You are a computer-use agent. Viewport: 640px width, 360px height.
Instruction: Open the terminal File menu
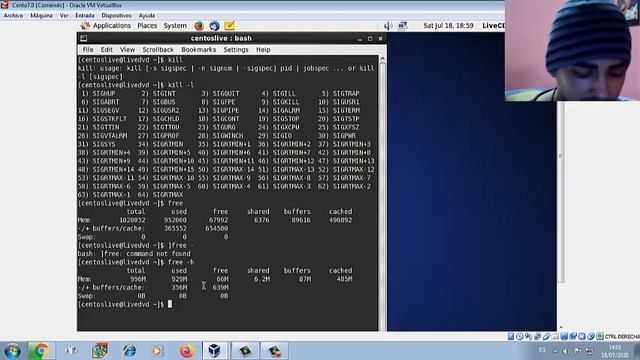point(88,50)
